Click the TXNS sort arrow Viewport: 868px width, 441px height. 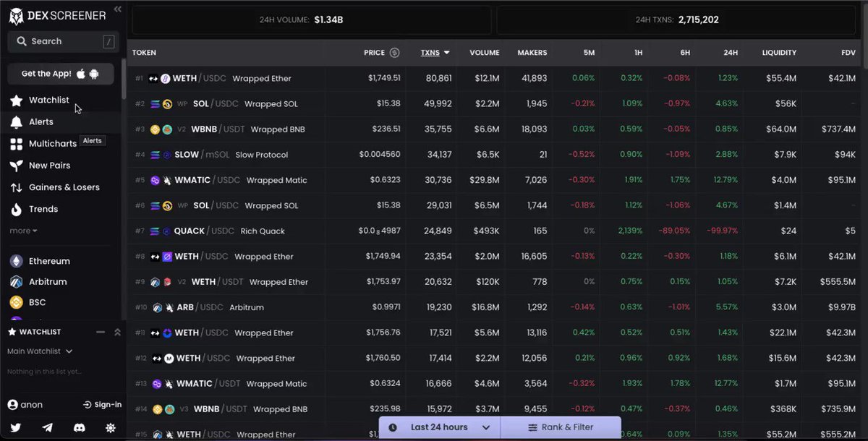447,53
